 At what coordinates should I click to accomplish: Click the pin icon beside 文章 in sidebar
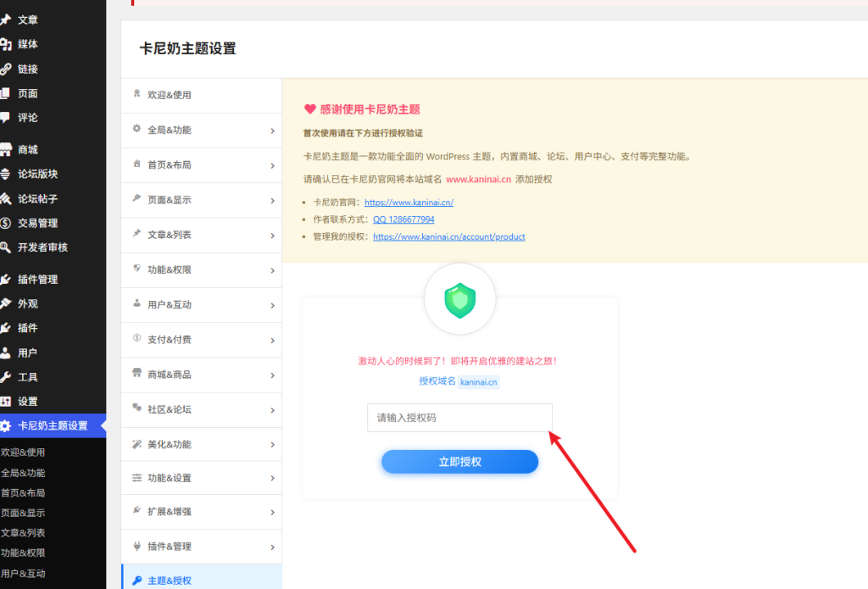6,20
